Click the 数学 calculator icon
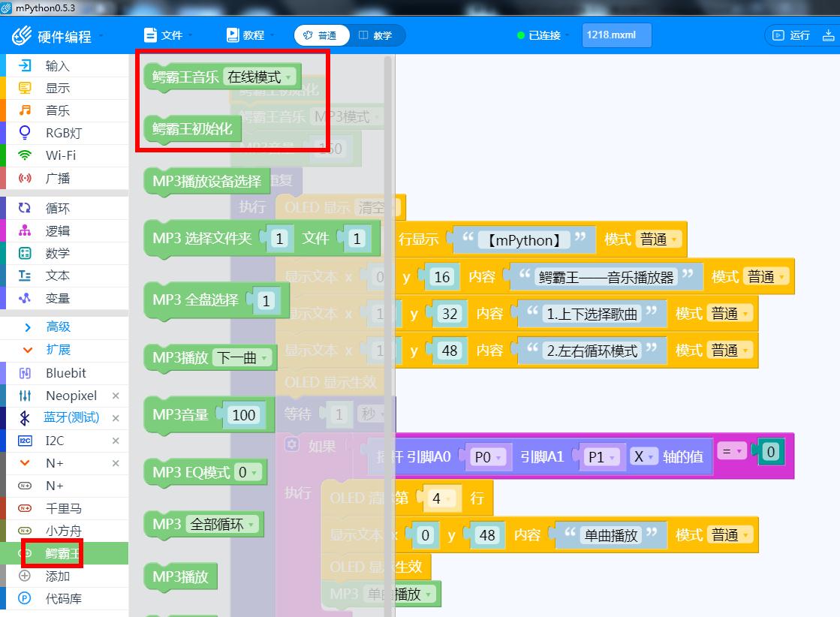 coord(25,253)
